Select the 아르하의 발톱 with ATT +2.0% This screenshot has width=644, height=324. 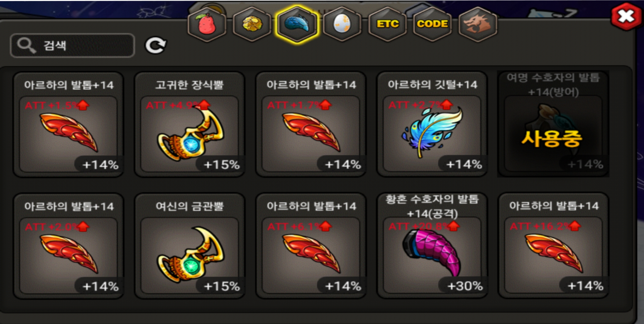69,246
